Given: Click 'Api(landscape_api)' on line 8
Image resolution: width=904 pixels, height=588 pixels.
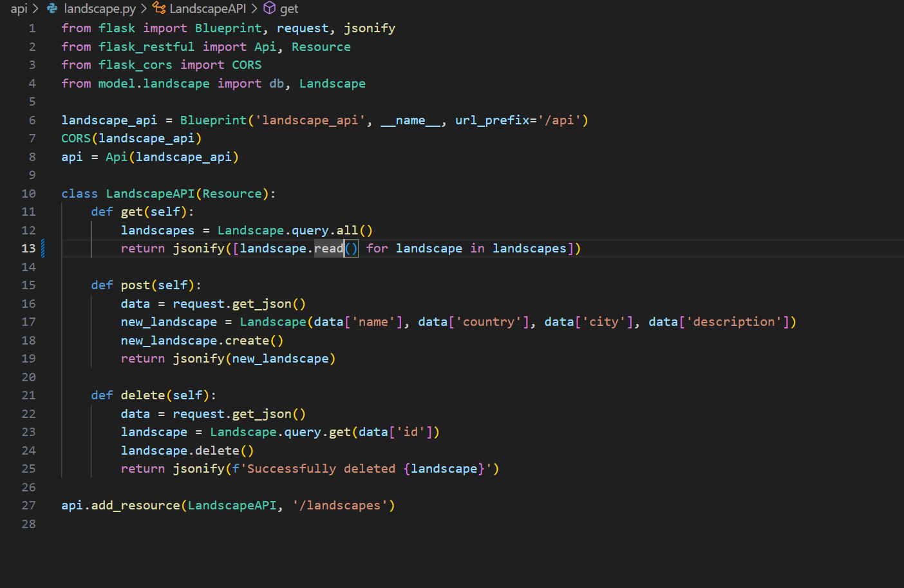Looking at the screenshot, I should (173, 157).
